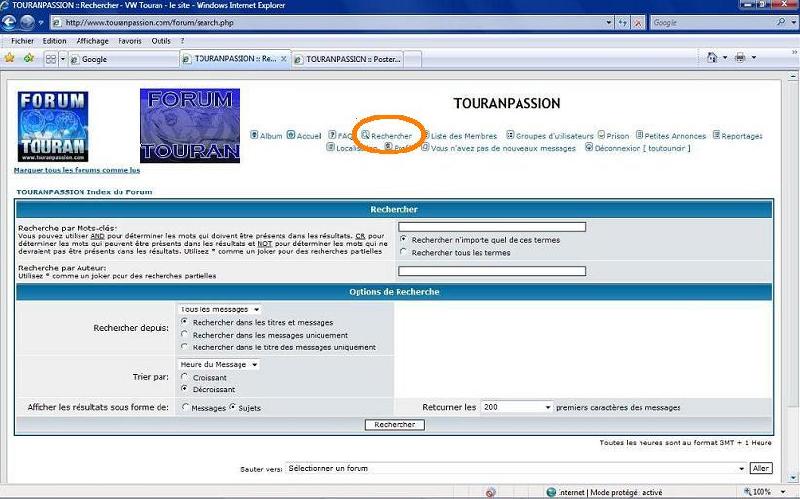Choose Croissant sort order
Viewport: 800px width, 499px height.
click(185, 377)
